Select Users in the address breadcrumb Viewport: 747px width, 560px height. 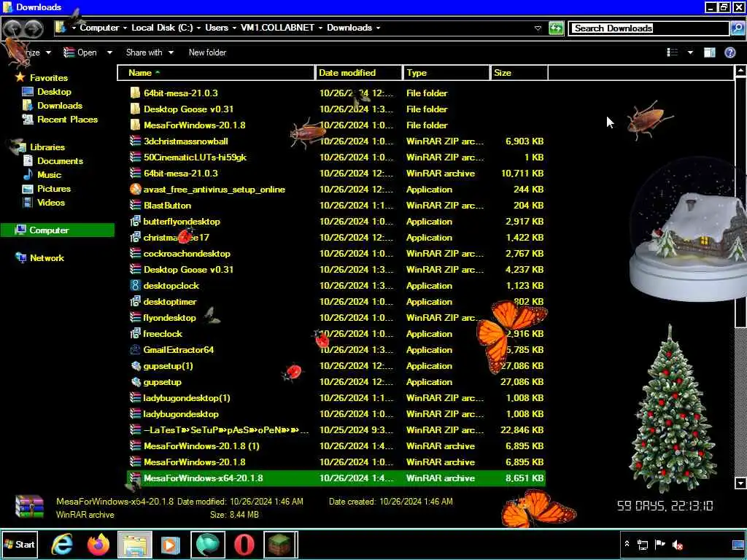pyautogui.click(x=216, y=28)
